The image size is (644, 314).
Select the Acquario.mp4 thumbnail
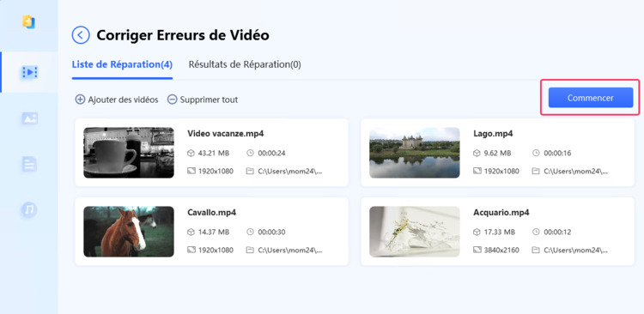point(415,232)
